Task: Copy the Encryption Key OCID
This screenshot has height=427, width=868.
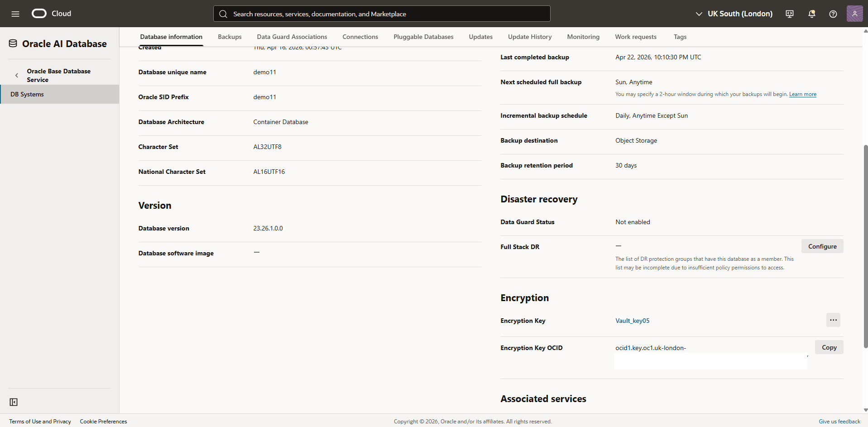Action: point(829,347)
